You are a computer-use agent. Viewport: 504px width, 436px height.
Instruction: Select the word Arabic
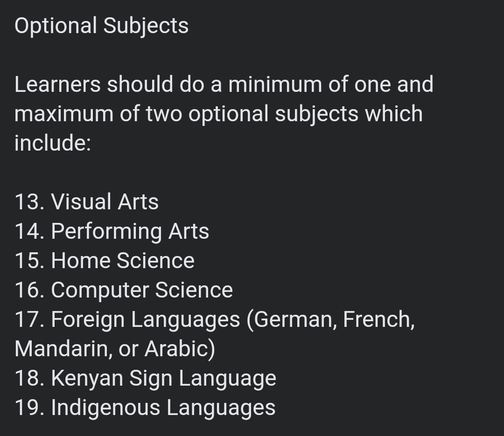coord(177,349)
